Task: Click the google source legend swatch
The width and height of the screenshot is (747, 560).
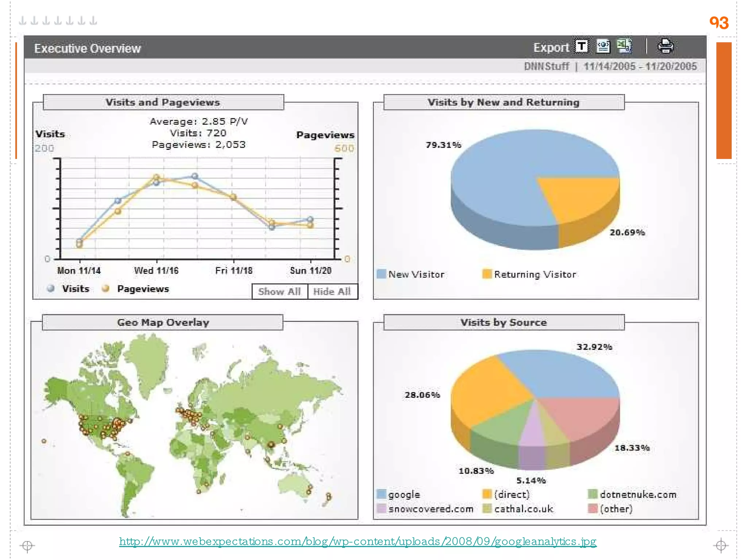Action: point(381,494)
